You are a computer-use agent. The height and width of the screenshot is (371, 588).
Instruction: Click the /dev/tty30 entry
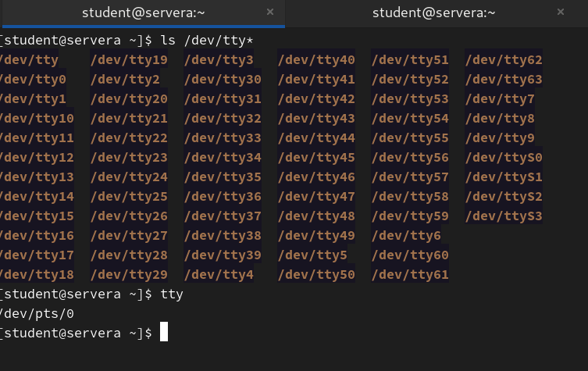(x=223, y=79)
